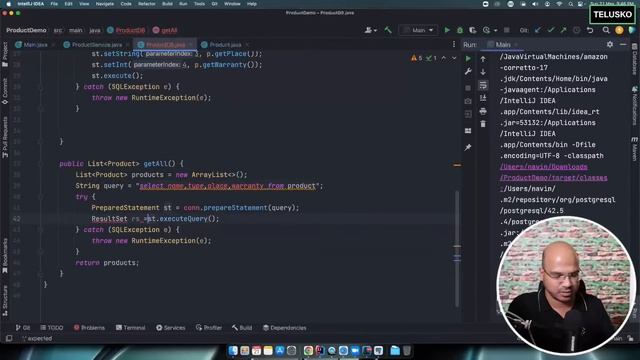
Task: Open the Main run configuration dropdown
Action: [x=418, y=30]
